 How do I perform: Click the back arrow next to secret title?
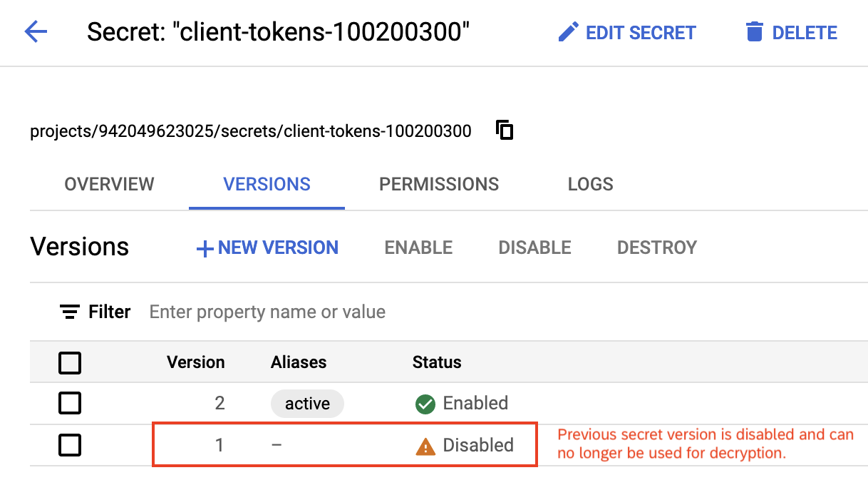[x=34, y=32]
